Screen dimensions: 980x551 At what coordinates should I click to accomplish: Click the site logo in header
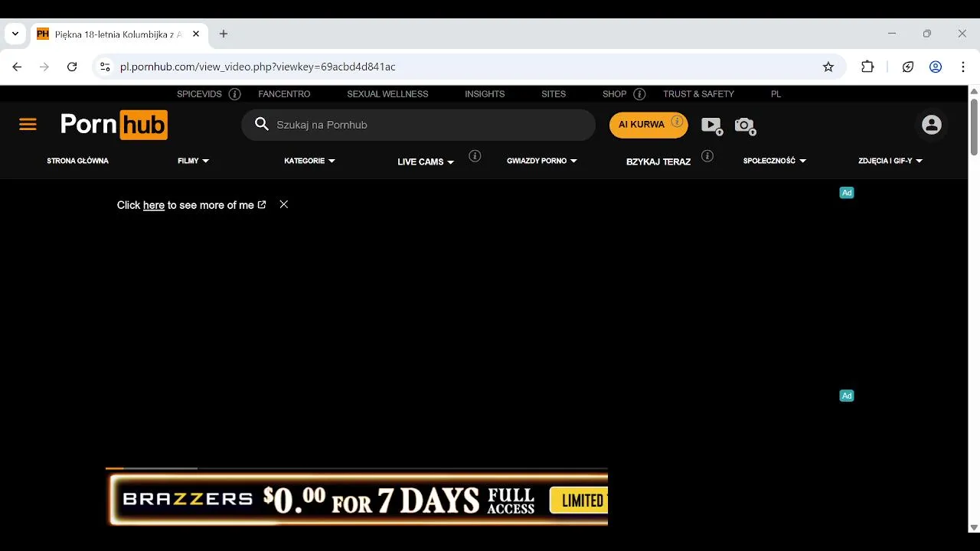114,125
